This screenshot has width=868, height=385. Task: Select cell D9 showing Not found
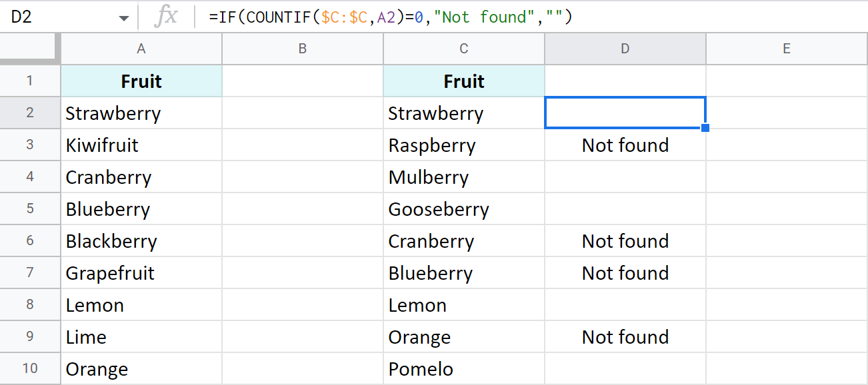[625, 337]
